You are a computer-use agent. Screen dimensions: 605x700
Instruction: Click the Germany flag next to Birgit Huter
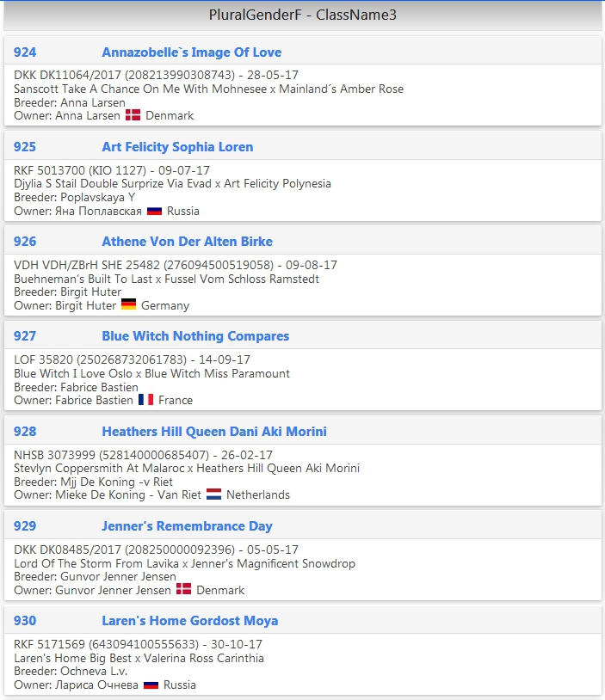[x=129, y=304]
